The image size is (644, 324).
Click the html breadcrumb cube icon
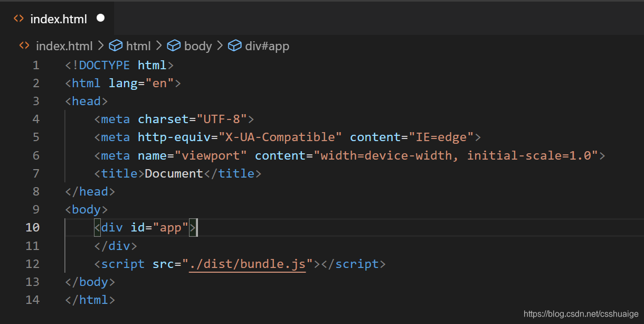tap(115, 46)
